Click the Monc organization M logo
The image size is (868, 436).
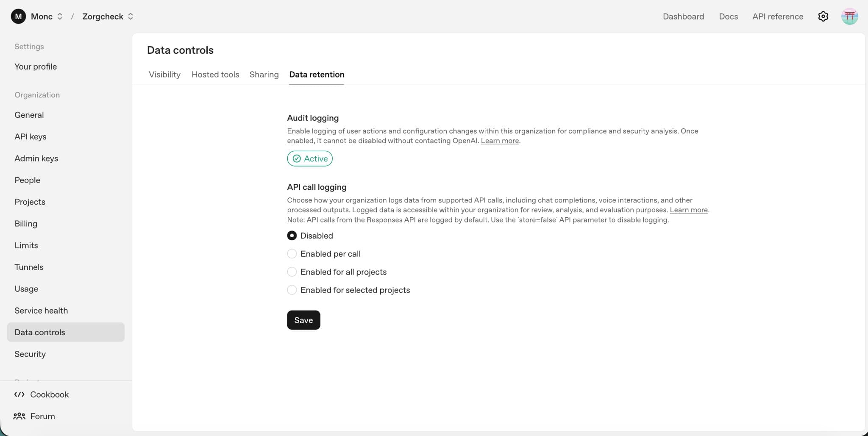pos(18,17)
